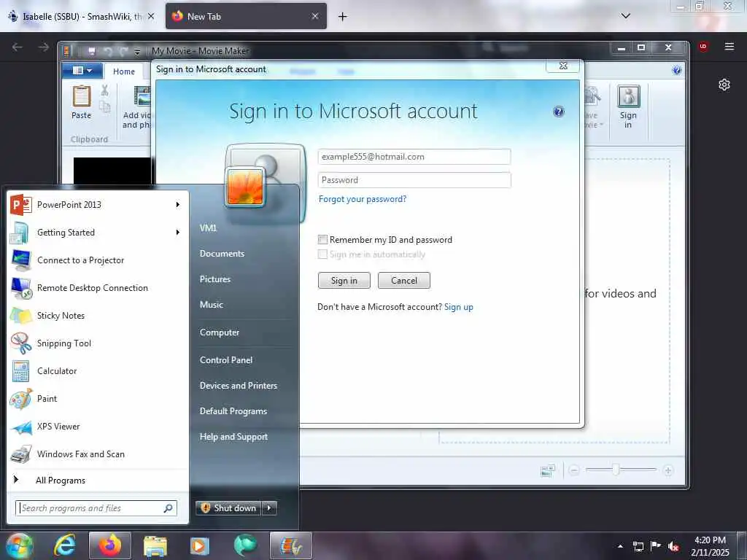Click the Copy icon below Cut in Movie Maker
This screenshot has height=560, width=747.
point(105,106)
